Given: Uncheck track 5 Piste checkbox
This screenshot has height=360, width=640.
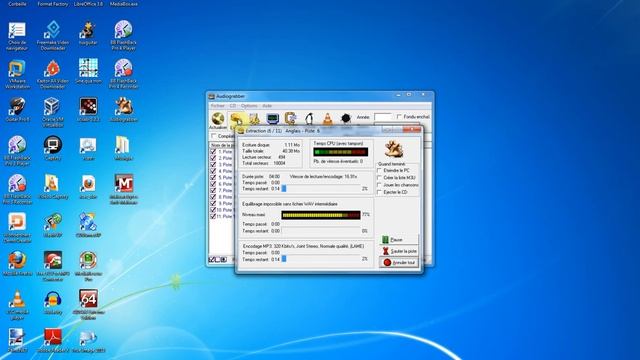Looking at the screenshot, I should click(x=213, y=178).
